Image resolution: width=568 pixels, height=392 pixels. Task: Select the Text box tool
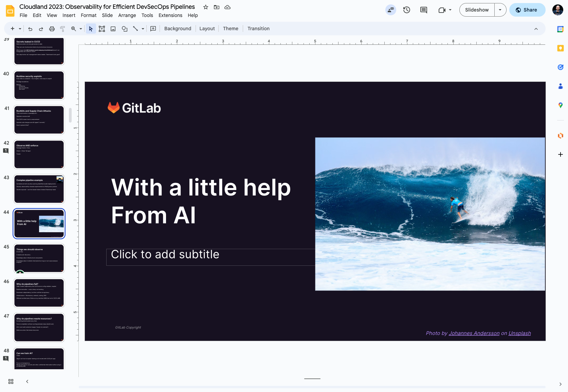(x=102, y=29)
